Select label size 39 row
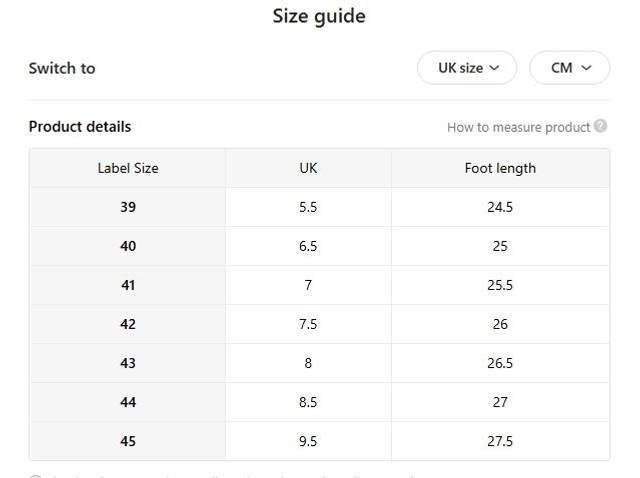This screenshot has width=640, height=478. point(128,207)
